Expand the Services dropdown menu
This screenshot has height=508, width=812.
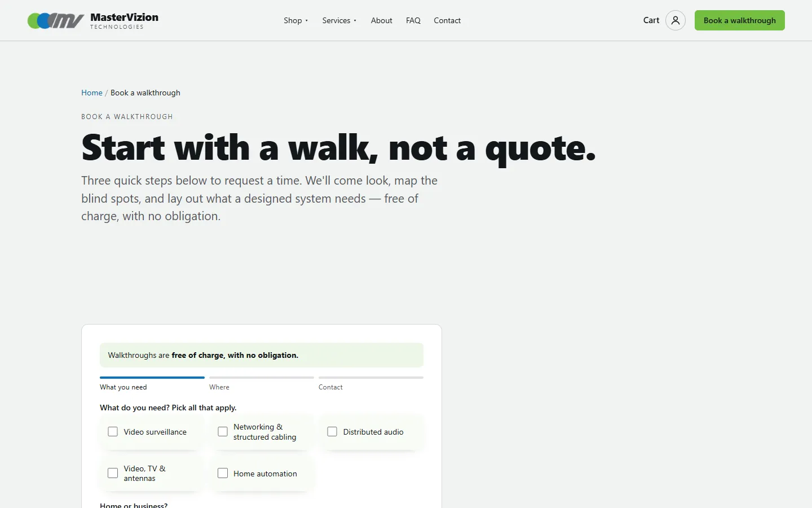[x=339, y=20]
